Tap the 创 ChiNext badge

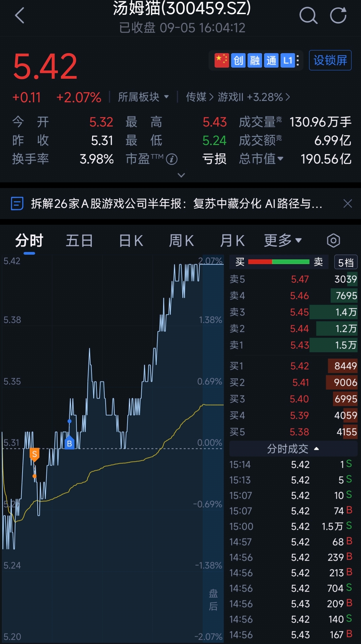pyautogui.click(x=238, y=61)
